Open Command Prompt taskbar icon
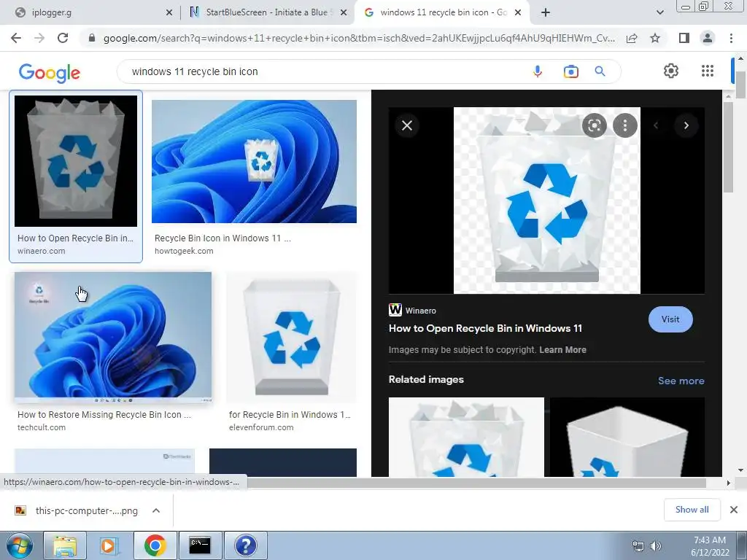The width and height of the screenshot is (747, 560). (x=200, y=545)
